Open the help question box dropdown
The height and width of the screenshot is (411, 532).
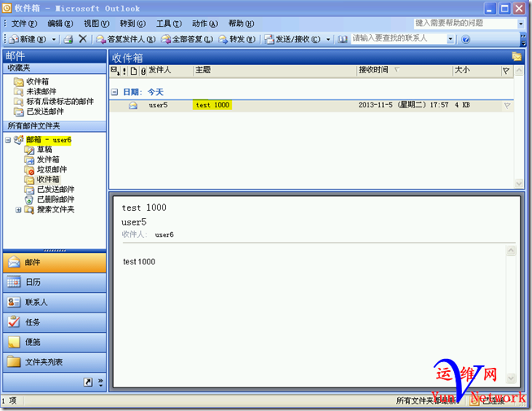click(x=521, y=24)
